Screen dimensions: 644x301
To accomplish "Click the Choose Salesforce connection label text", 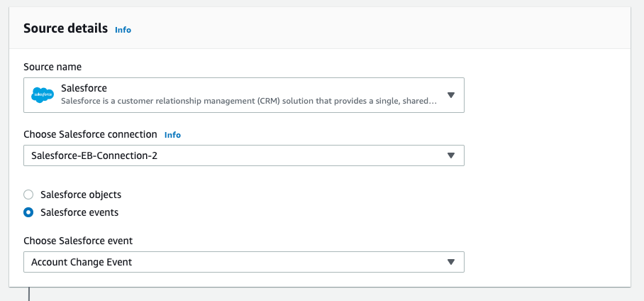I will [90, 134].
